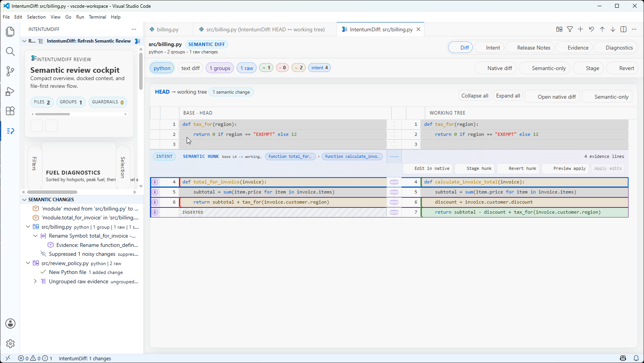Collapse the Rename Symbol: total_for_invoice node
This screenshot has width=644, height=363.
35,236
